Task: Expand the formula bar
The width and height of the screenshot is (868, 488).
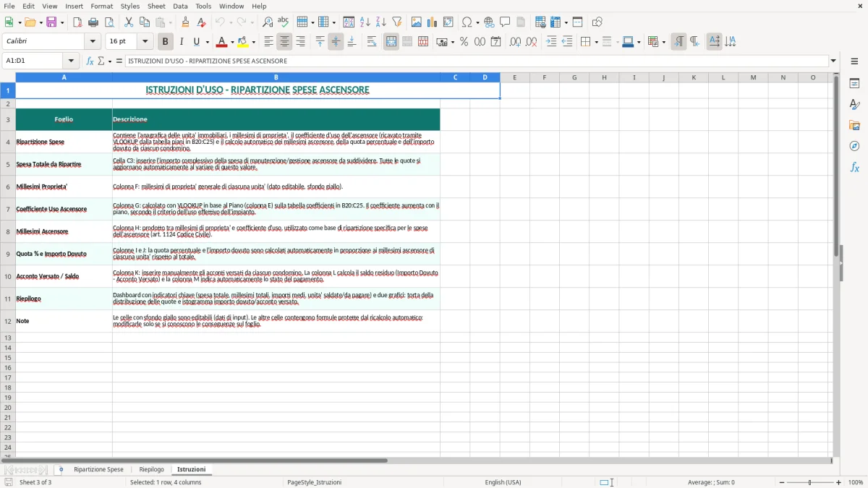Action: (x=833, y=61)
